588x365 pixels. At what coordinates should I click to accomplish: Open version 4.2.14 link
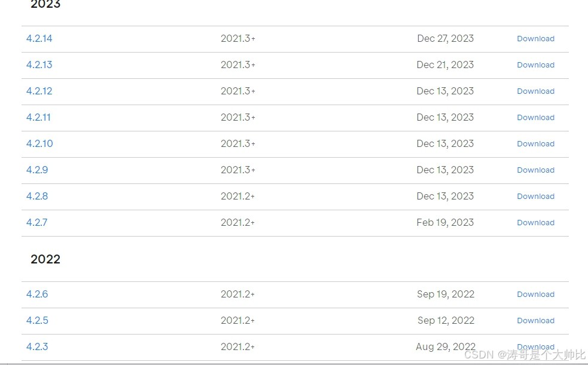click(x=39, y=39)
